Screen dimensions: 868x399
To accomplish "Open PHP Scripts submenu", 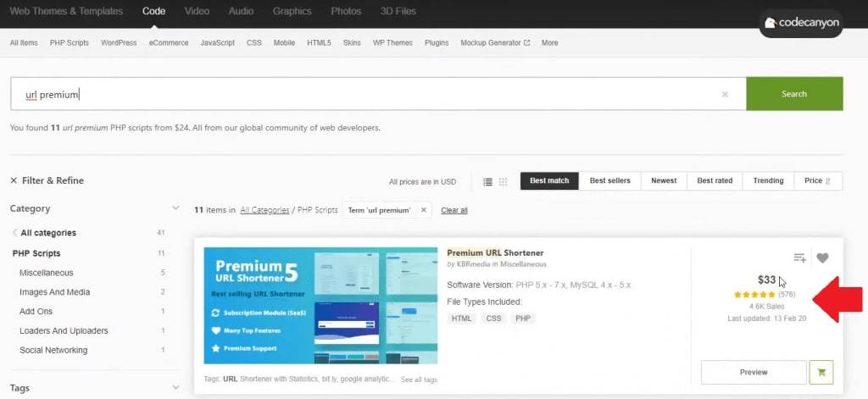I will click(x=70, y=42).
